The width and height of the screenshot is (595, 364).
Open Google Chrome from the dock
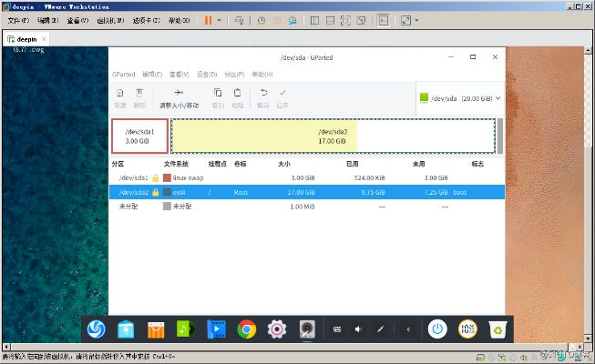[x=246, y=329]
